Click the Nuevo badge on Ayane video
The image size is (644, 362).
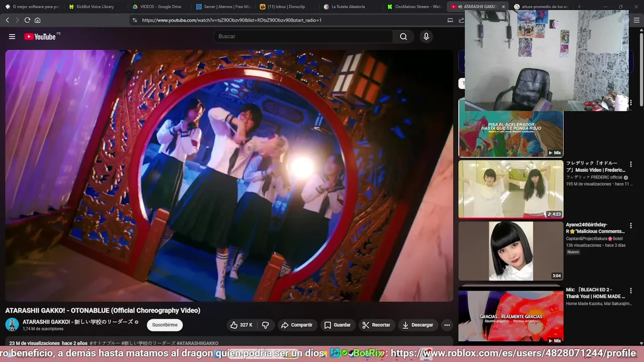click(573, 252)
